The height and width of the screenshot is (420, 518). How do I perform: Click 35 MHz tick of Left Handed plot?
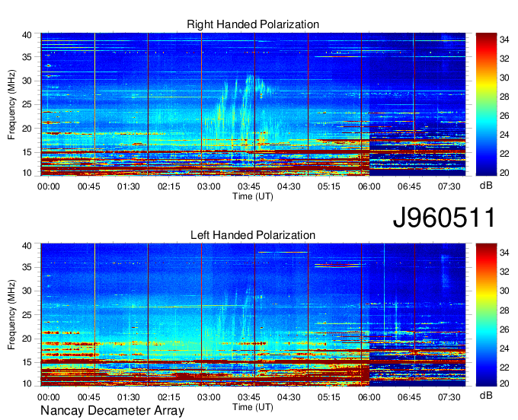(27, 267)
